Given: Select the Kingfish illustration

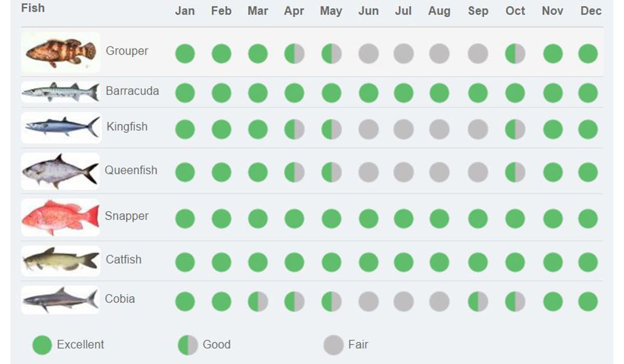Looking at the screenshot, I should point(60,127).
